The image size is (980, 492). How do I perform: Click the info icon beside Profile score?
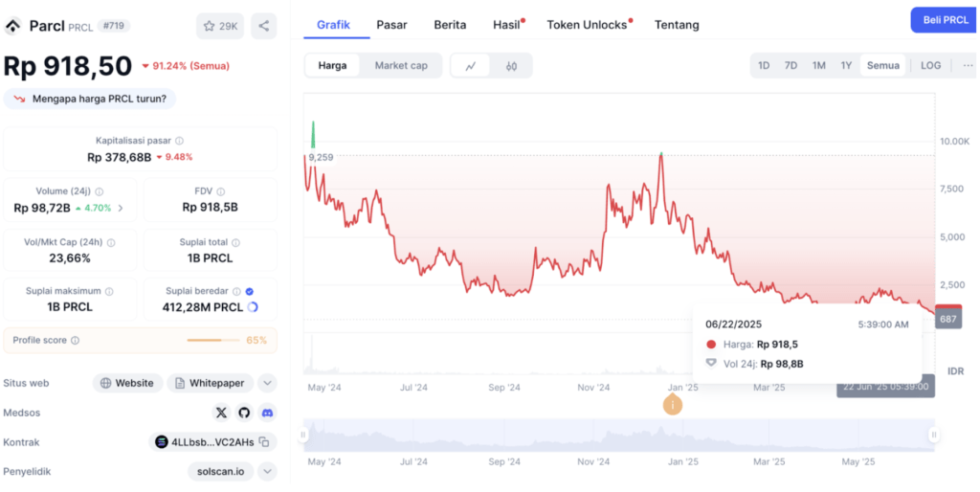pyautogui.click(x=75, y=341)
